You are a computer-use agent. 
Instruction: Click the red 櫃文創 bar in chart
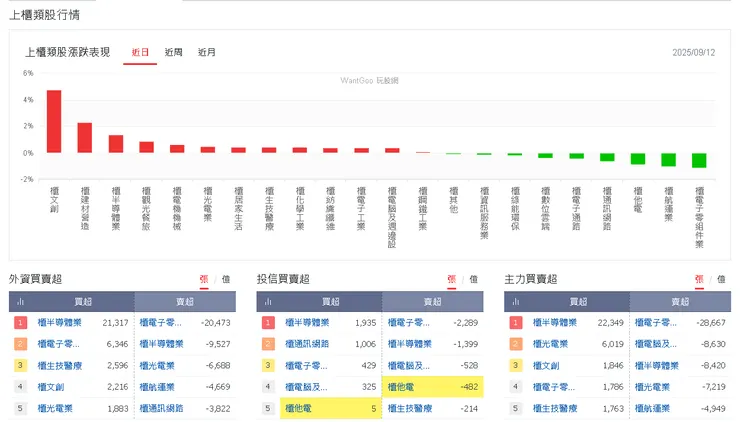click(x=54, y=121)
